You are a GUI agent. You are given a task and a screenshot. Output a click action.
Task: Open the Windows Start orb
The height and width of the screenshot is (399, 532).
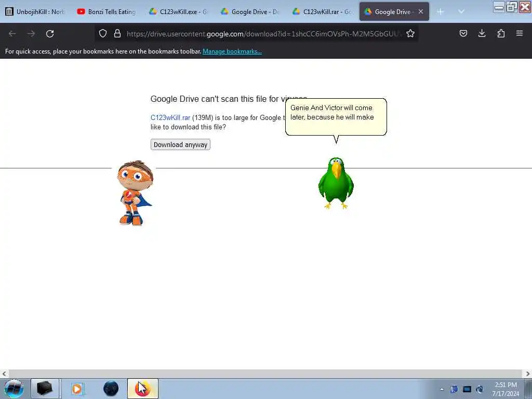14,389
